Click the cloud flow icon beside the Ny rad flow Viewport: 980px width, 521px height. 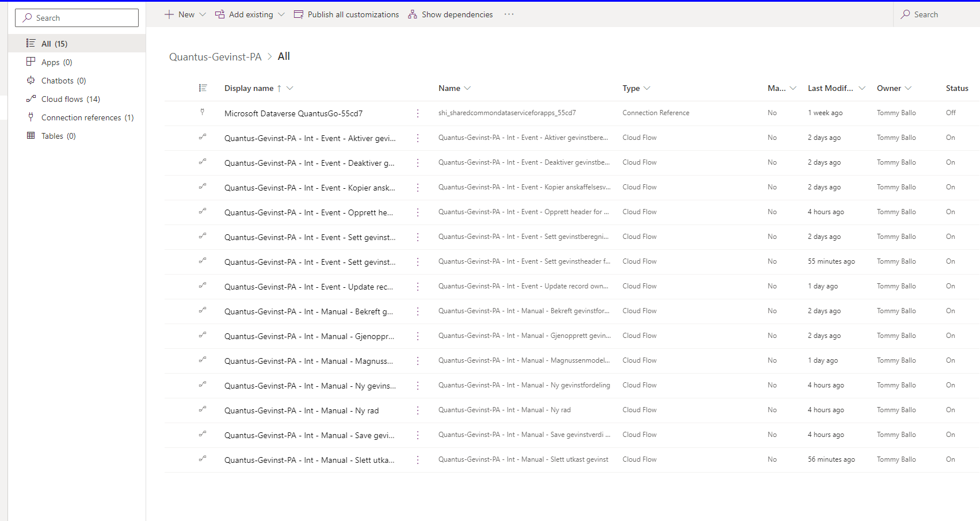point(203,410)
